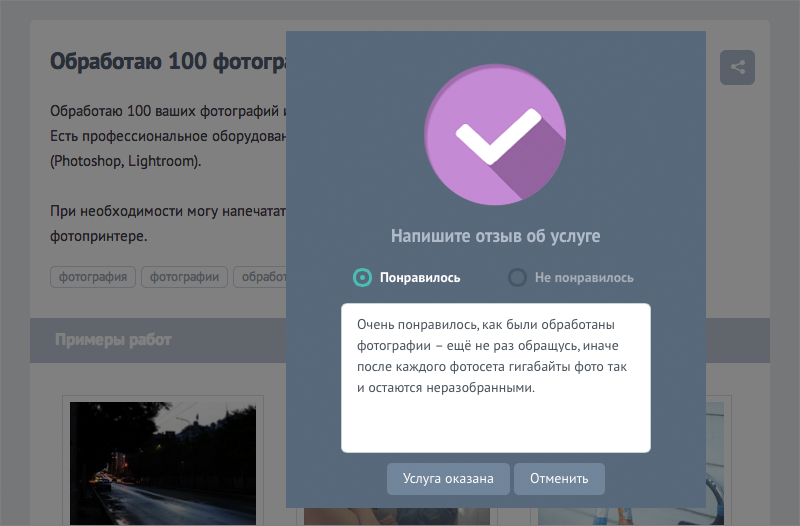Cancel the review with Отменить
The image size is (800, 526).
(559, 479)
